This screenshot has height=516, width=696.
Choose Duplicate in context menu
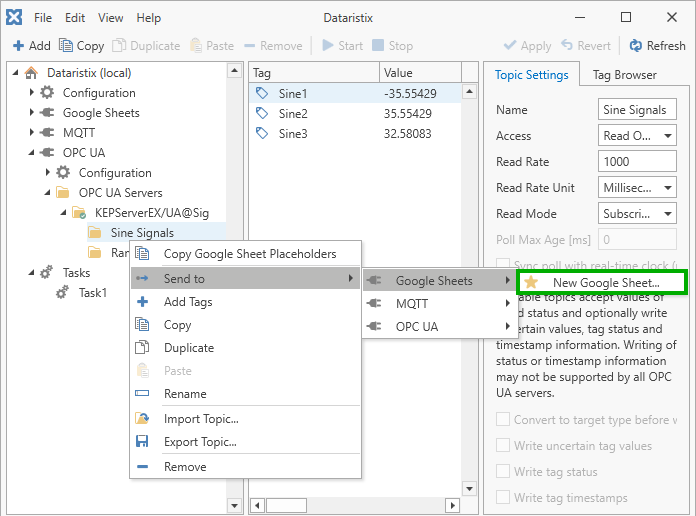coord(245,348)
